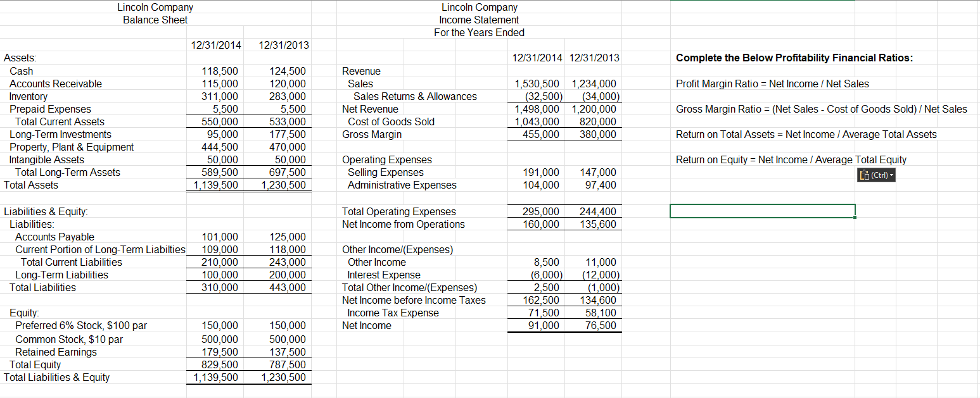Click 2014 Sales value 1,530,500

pyautogui.click(x=537, y=84)
